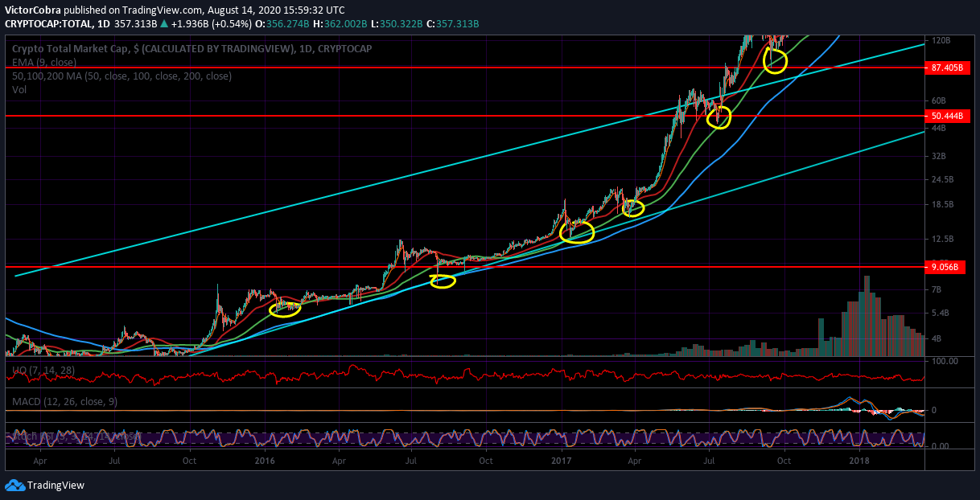Click the MACD (12, 26, close, 9) pane label
Viewport: 980px width, 500px height.
coord(64,401)
